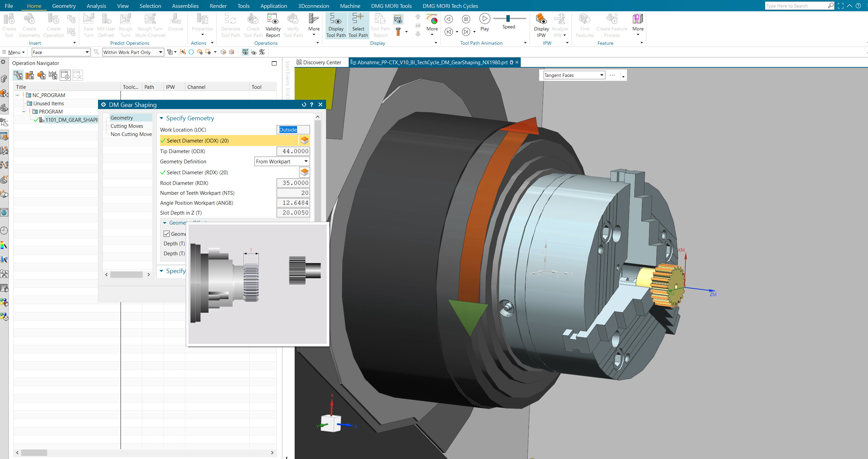This screenshot has height=459, width=868.
Task: Open the Work Location (LOC) dropdown
Action: [x=293, y=130]
